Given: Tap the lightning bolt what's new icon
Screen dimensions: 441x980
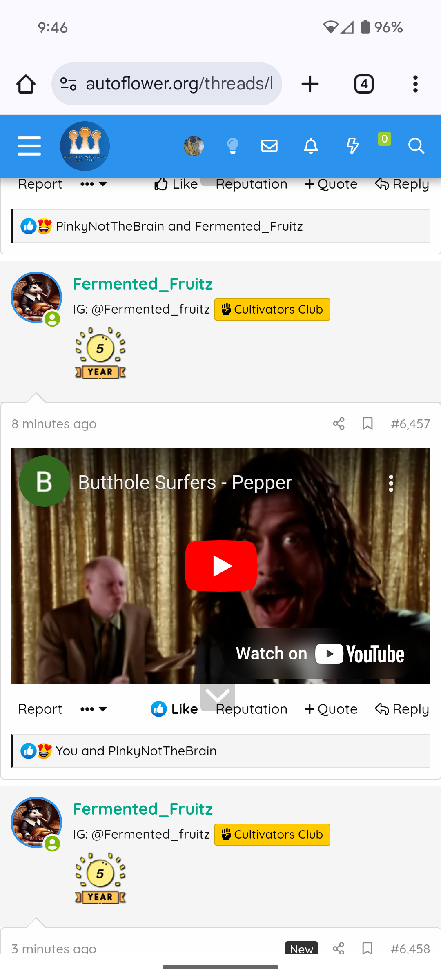Looking at the screenshot, I should tap(352, 146).
